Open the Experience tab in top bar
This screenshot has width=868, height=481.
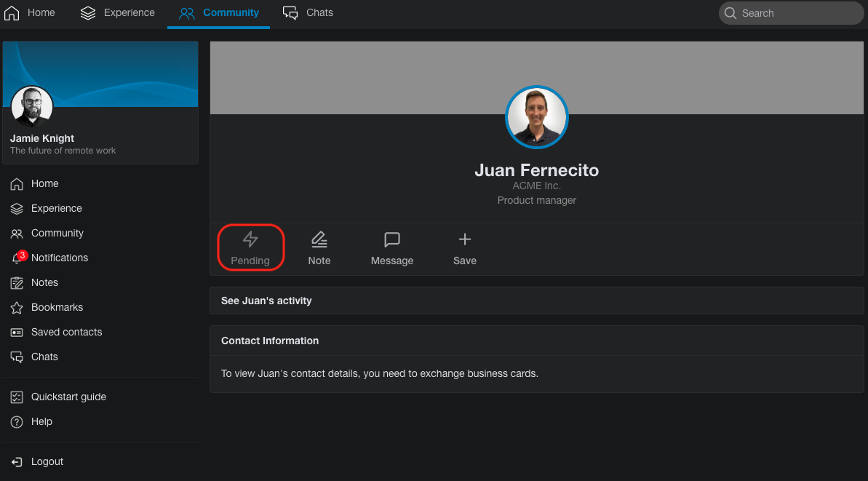tap(117, 12)
